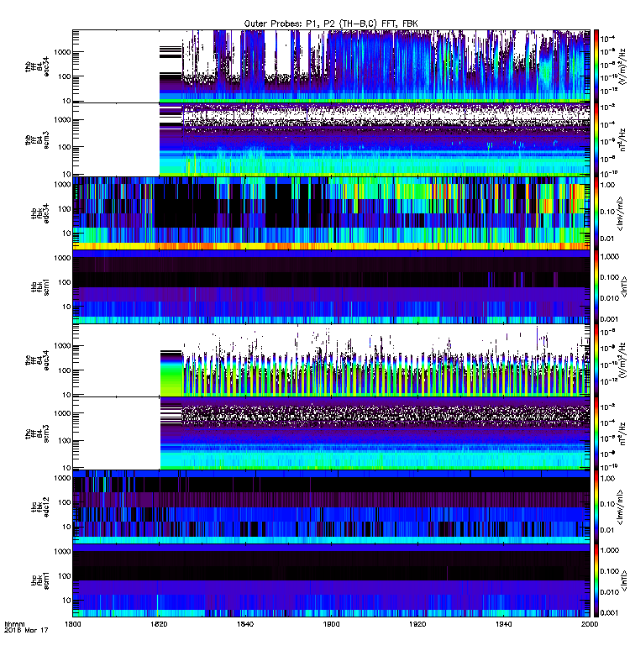Click the color bar beside thb fff edc34 panel
630x672 pixels.
(x=596, y=66)
